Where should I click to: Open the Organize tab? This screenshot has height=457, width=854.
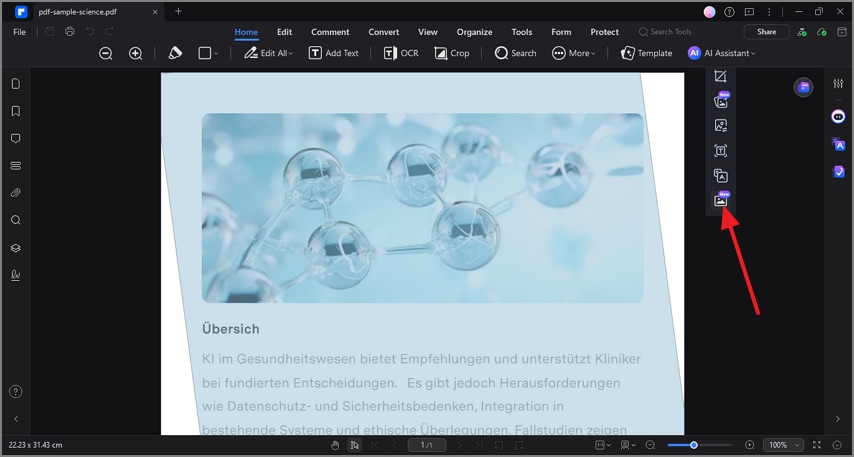click(x=474, y=32)
